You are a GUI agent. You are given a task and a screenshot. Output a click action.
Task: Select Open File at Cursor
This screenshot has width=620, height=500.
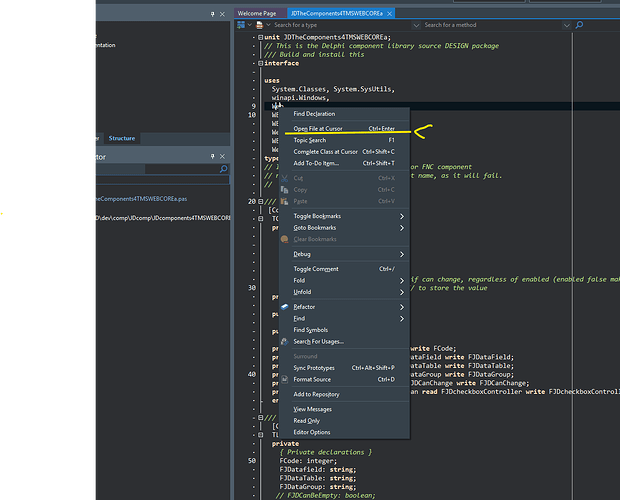(x=320, y=129)
